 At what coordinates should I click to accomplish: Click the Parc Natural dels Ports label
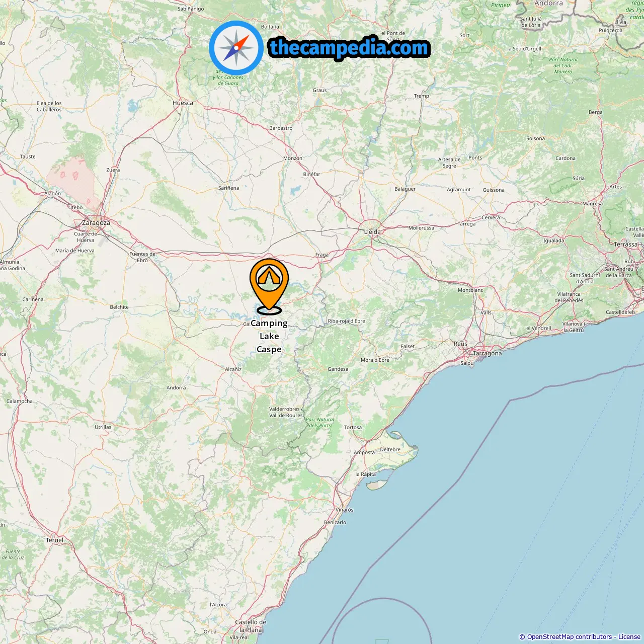[319, 423]
